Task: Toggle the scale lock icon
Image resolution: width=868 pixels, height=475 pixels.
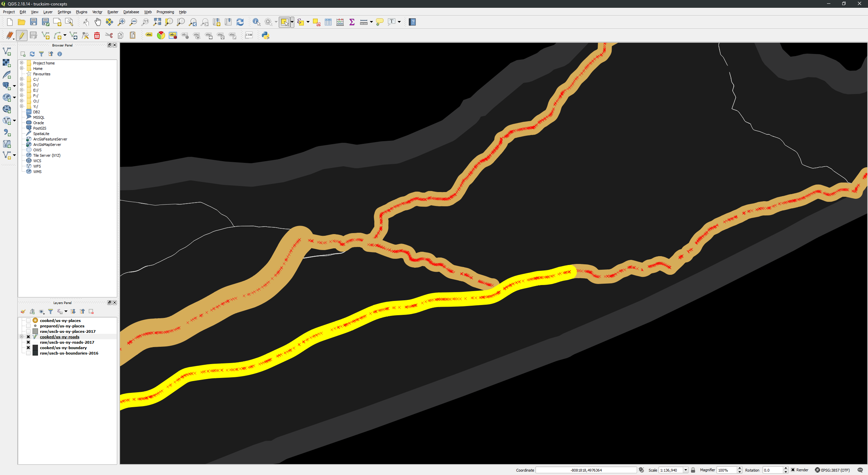Action: [693, 470]
